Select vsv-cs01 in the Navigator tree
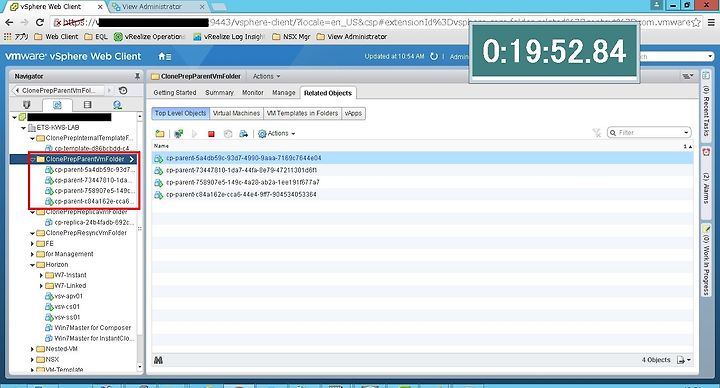 (67, 307)
